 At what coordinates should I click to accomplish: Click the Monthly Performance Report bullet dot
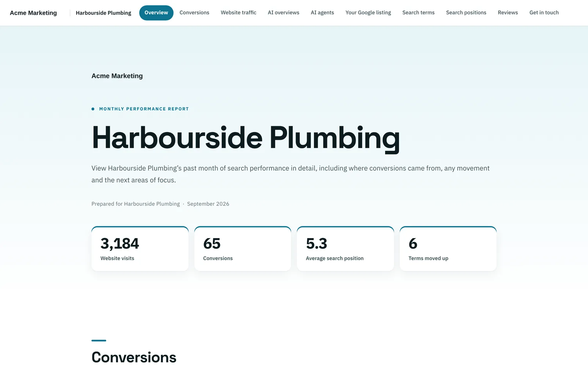coord(93,109)
